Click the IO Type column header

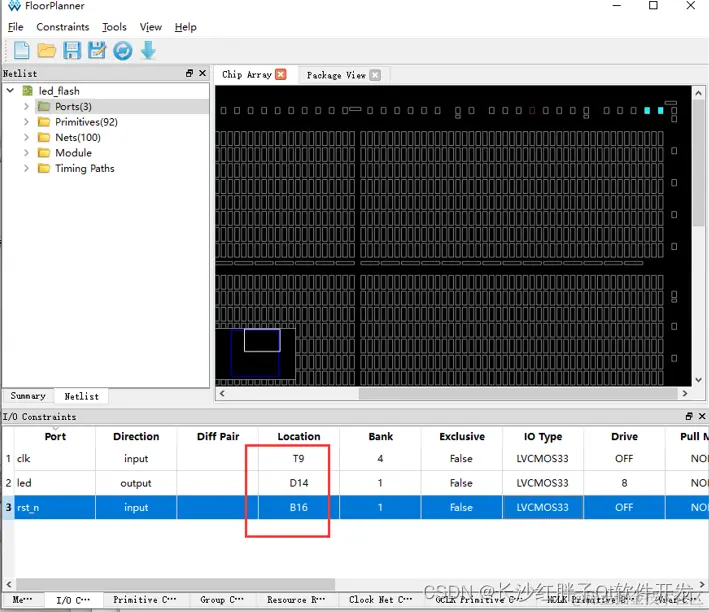(543, 436)
